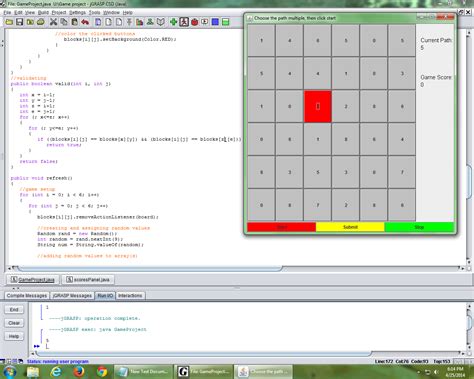Click the Clear button in Run I/O
Image resolution: width=474 pixels, height=379 pixels.
click(x=14, y=323)
